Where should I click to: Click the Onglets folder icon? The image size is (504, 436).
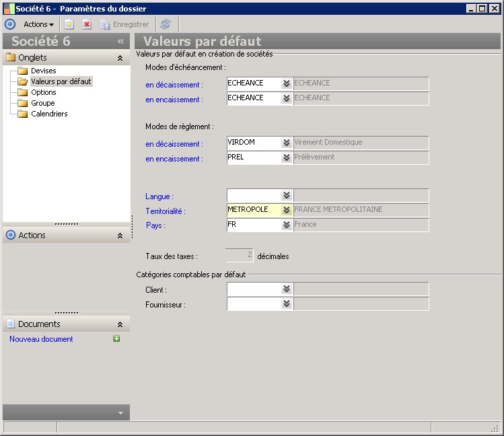pyautogui.click(x=11, y=57)
